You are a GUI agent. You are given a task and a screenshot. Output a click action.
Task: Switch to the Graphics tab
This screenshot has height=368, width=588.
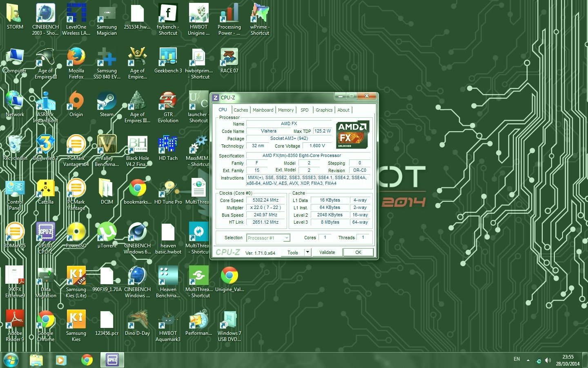324,110
